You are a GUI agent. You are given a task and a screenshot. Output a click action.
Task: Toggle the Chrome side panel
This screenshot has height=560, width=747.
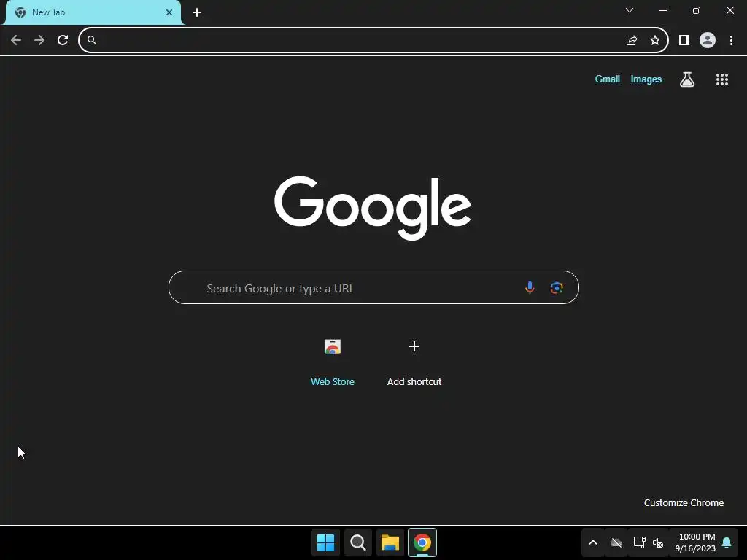pos(684,41)
